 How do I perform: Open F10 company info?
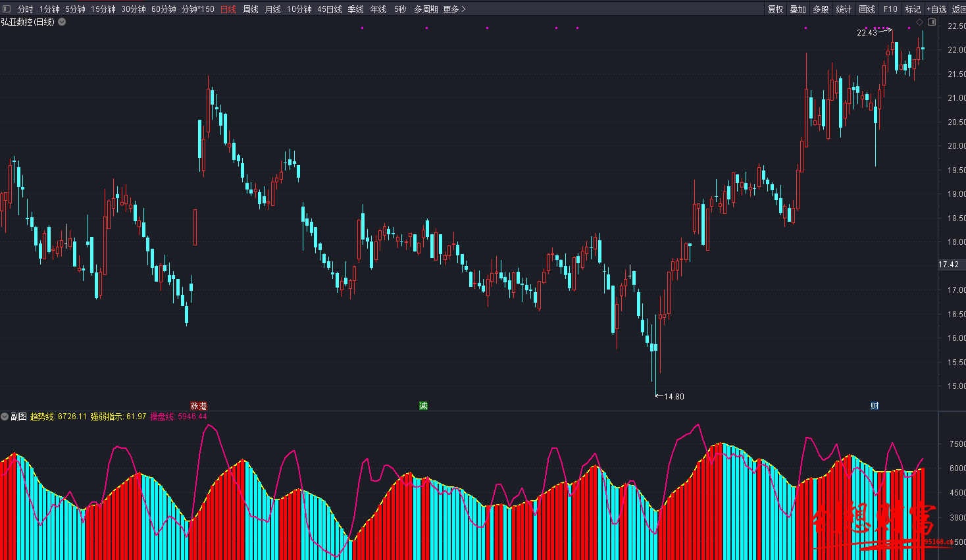click(x=890, y=9)
